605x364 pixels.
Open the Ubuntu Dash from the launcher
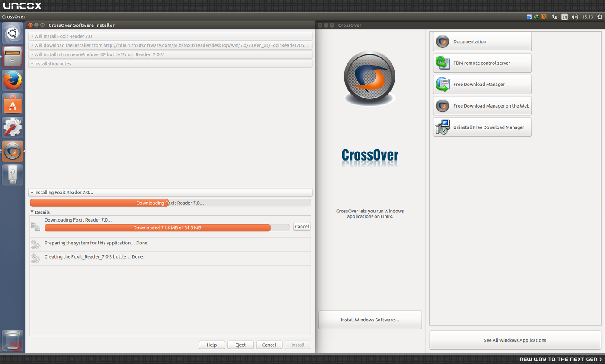(13, 33)
